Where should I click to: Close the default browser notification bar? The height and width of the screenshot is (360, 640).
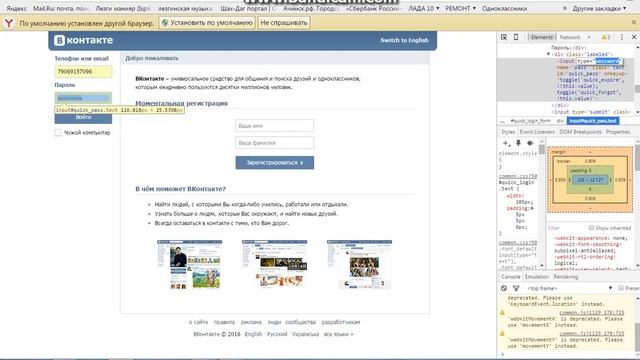click(x=634, y=22)
